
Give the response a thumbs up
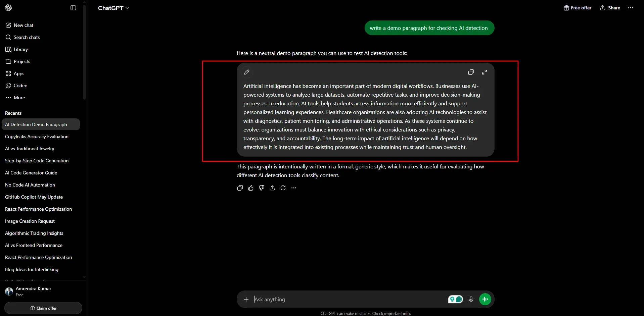251,188
